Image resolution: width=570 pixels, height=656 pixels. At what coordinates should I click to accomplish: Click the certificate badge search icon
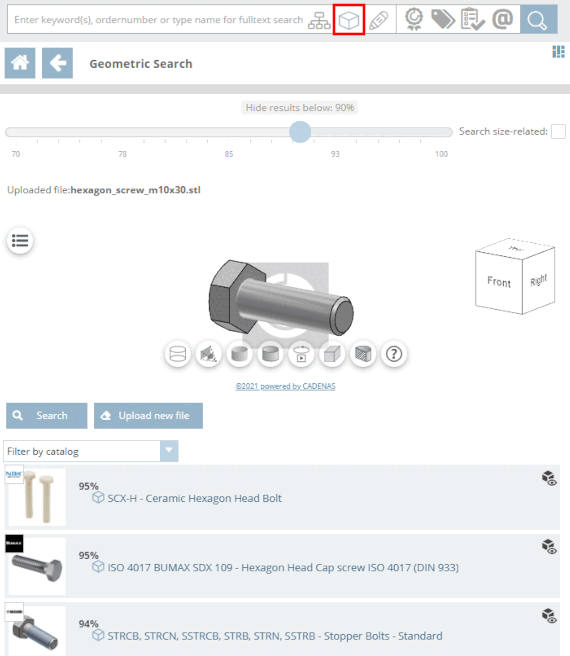tap(414, 20)
